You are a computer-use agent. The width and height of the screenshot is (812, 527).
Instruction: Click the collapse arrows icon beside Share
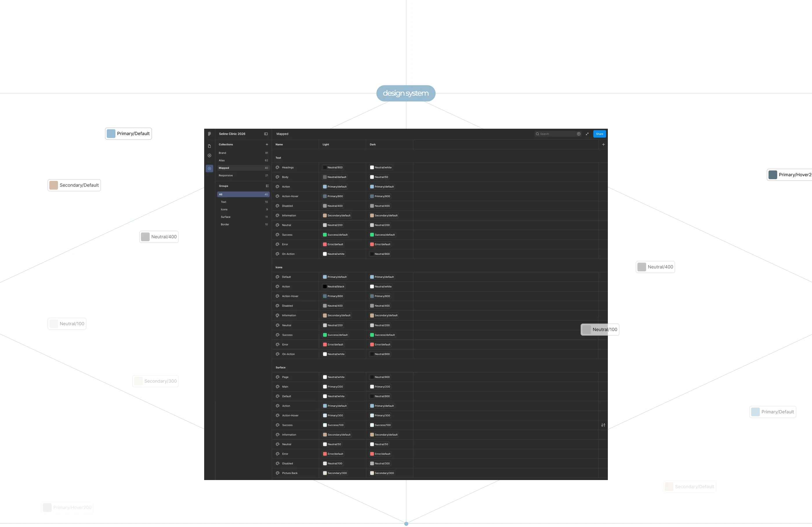[587, 134]
